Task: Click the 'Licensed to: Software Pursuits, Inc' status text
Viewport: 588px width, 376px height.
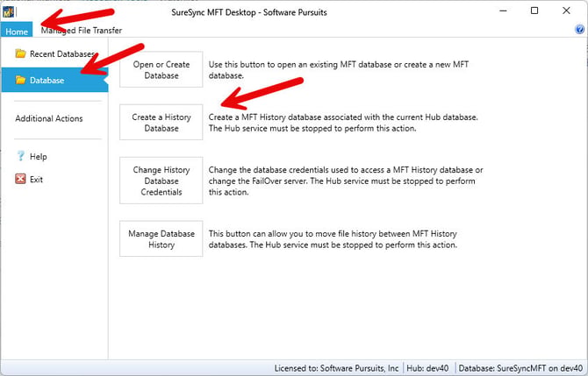Action: (x=336, y=368)
